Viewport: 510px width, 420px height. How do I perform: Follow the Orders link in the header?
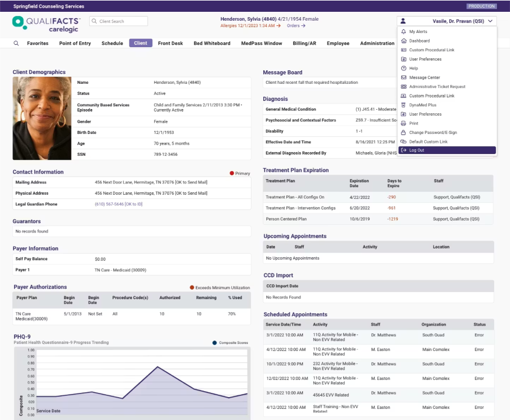tap(296, 26)
